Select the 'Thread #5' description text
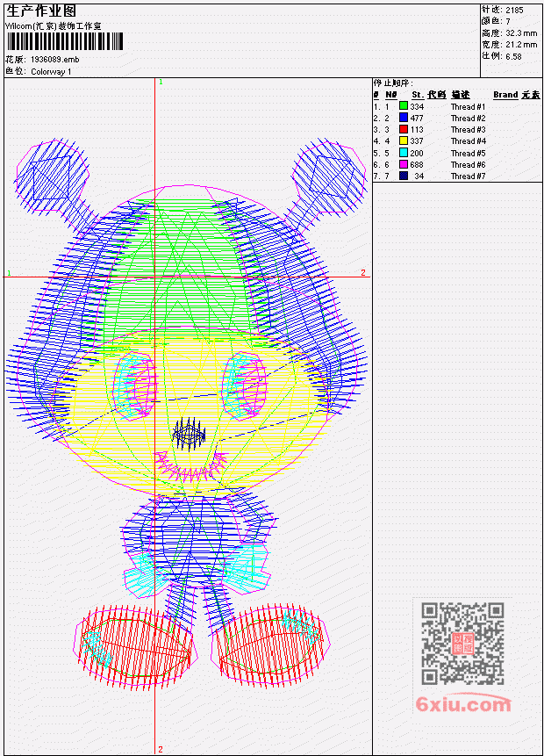 [468, 154]
